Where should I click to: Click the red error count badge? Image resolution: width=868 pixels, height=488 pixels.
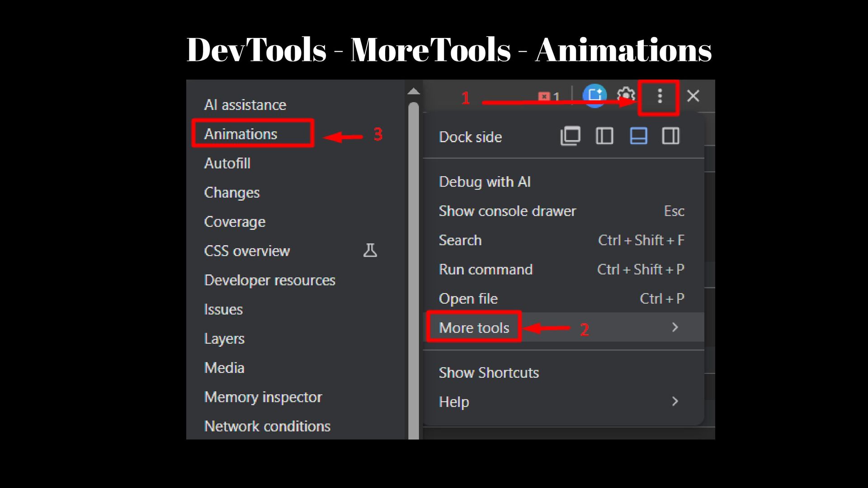click(548, 96)
